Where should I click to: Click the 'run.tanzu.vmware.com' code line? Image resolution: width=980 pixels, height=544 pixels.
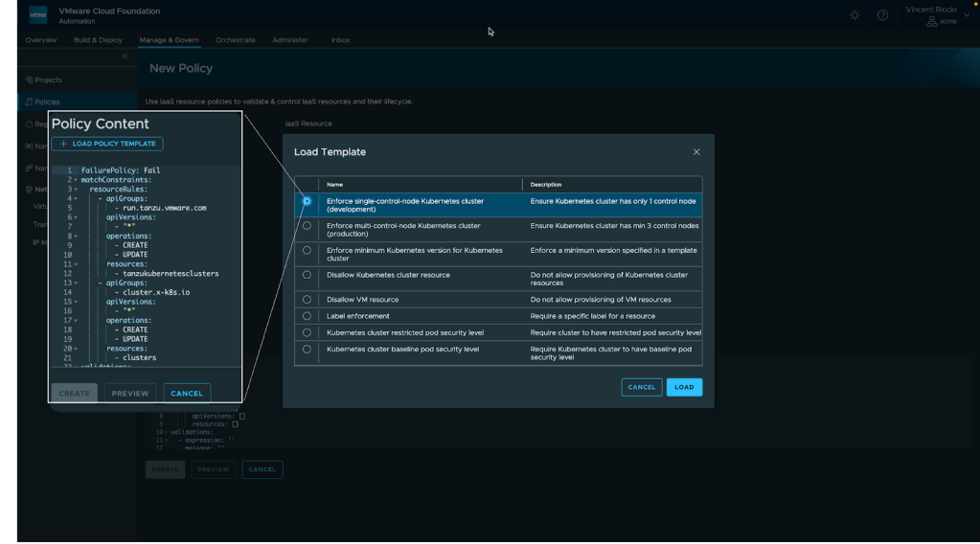tap(165, 208)
